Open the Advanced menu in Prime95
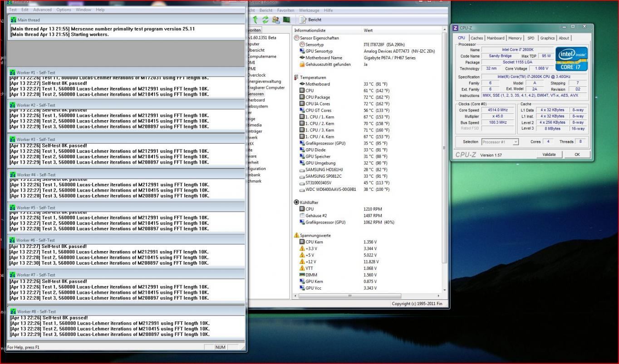Viewport: 619px width, 364px height. [x=43, y=10]
